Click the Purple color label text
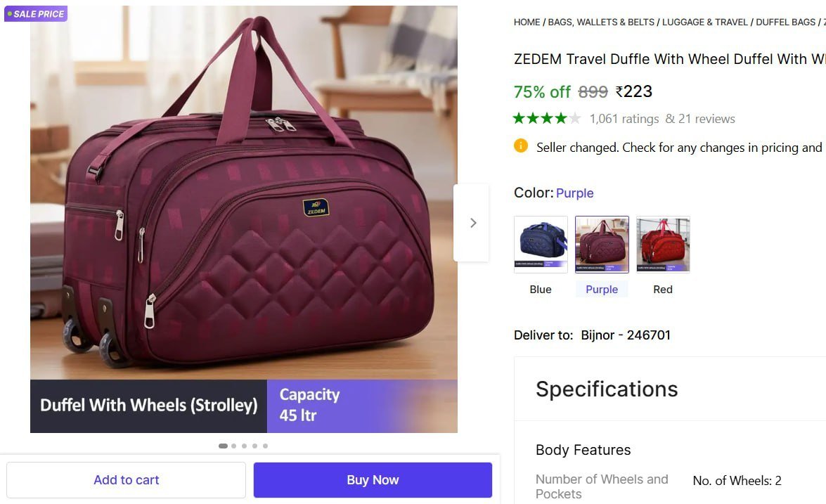Image resolution: width=826 pixels, height=504 pixels. [x=602, y=290]
